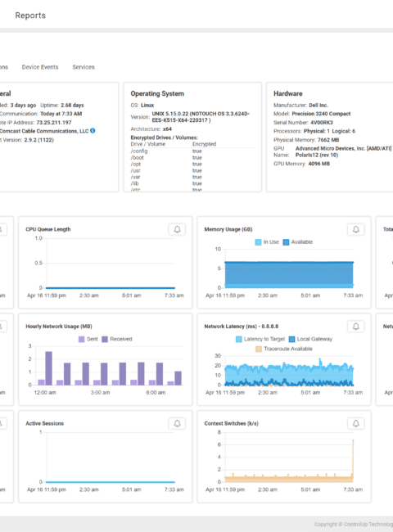Click the Drive / Volume column header
Screen dimensions: 393x532
point(148,144)
